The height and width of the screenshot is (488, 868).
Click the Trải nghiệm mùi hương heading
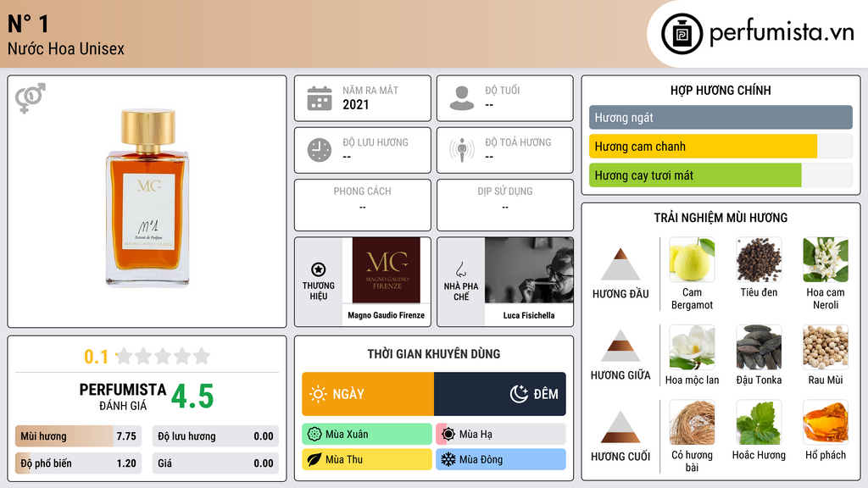(721, 218)
